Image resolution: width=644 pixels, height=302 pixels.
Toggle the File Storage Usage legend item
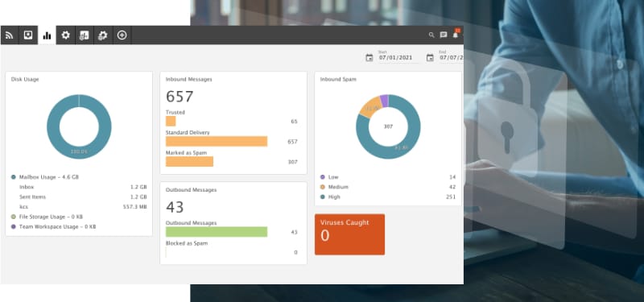click(47, 217)
